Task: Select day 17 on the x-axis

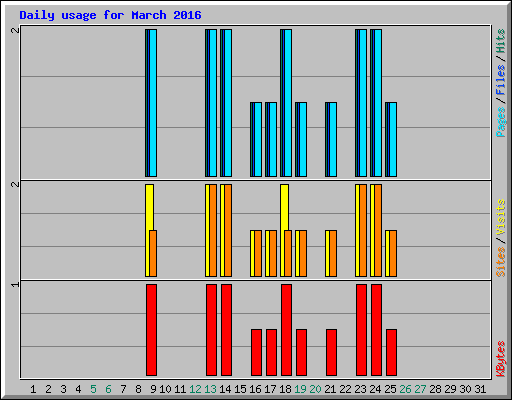Action: point(270,389)
